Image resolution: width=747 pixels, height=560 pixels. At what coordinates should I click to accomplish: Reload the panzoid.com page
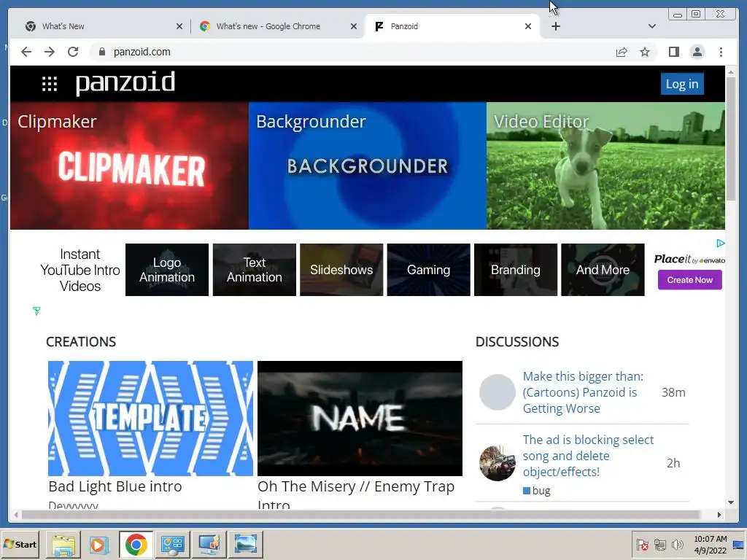click(73, 52)
